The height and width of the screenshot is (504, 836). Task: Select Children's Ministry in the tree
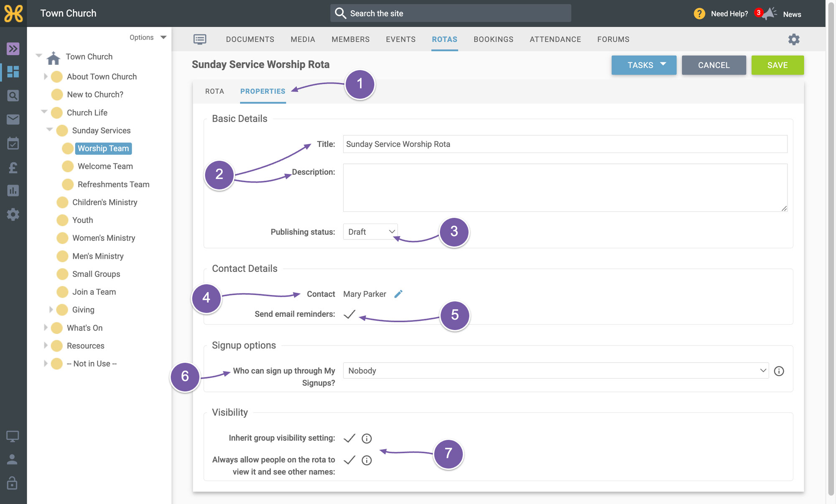pos(105,202)
